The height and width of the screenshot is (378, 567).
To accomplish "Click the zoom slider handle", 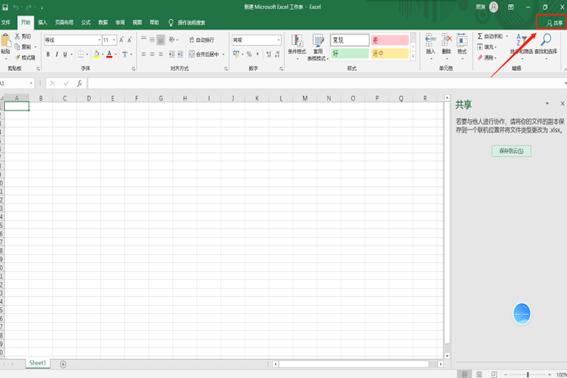I will tap(528, 374).
